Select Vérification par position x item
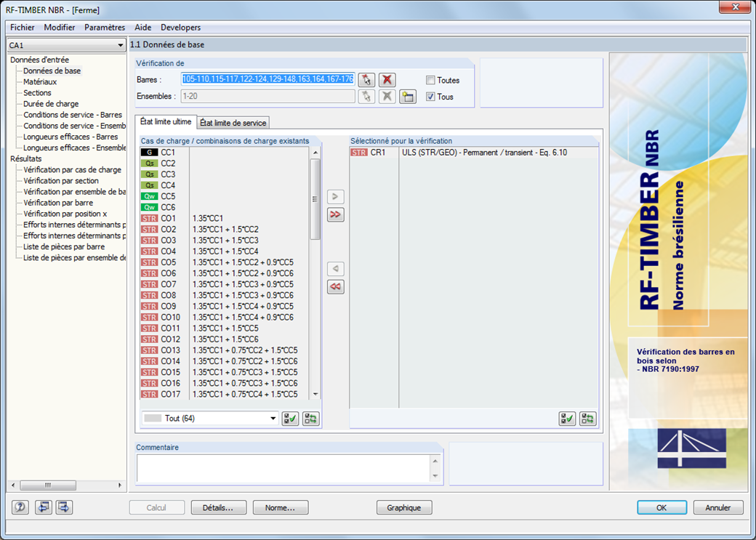The height and width of the screenshot is (540, 756). coord(65,214)
